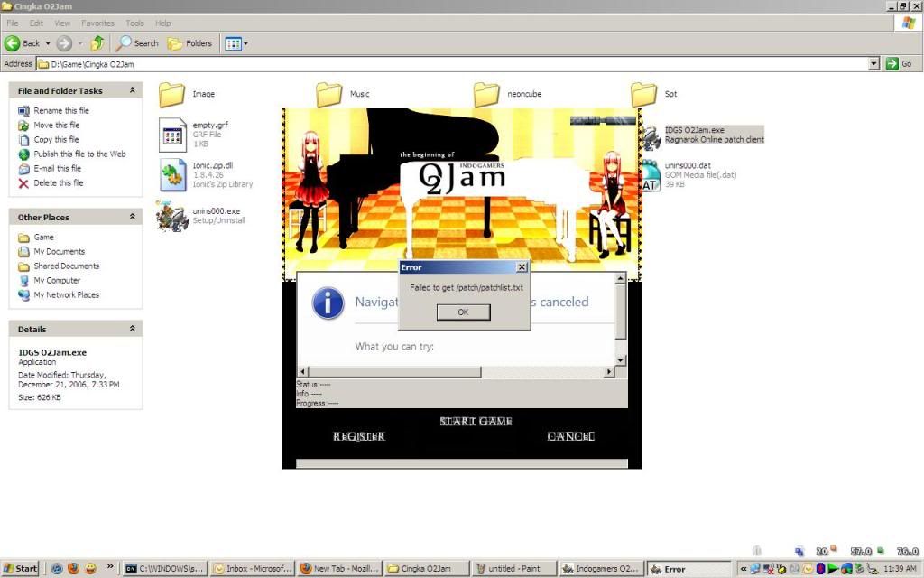The image size is (924, 578).
Task: Click E-mail this file
Action: (x=57, y=168)
